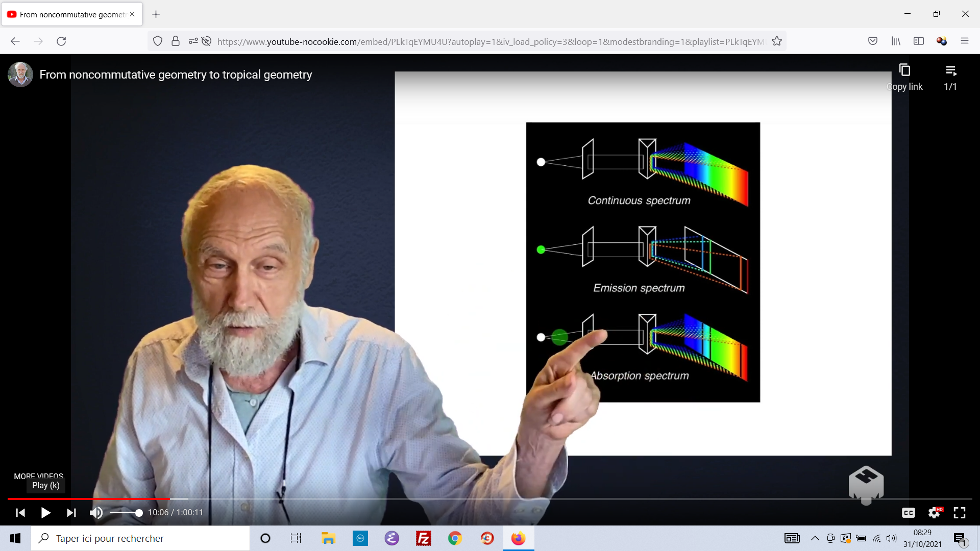Adjust the volume slider
Screen dimensions: 980x551
coord(126,513)
